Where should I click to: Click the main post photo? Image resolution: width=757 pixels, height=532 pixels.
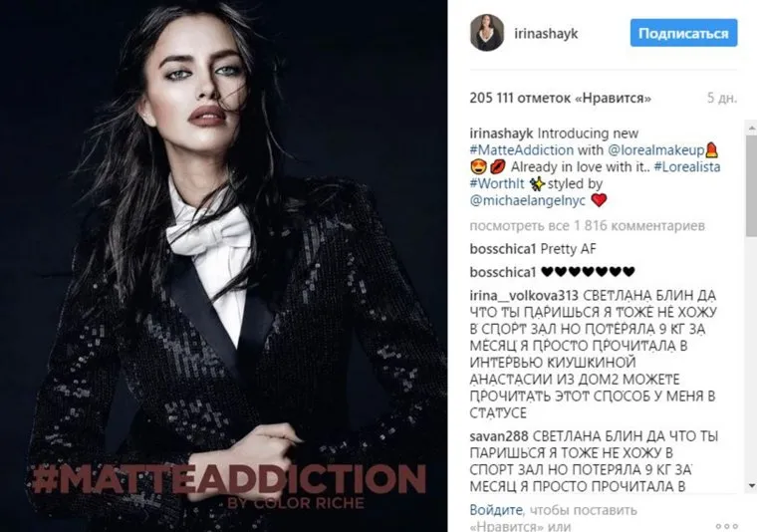(223, 266)
